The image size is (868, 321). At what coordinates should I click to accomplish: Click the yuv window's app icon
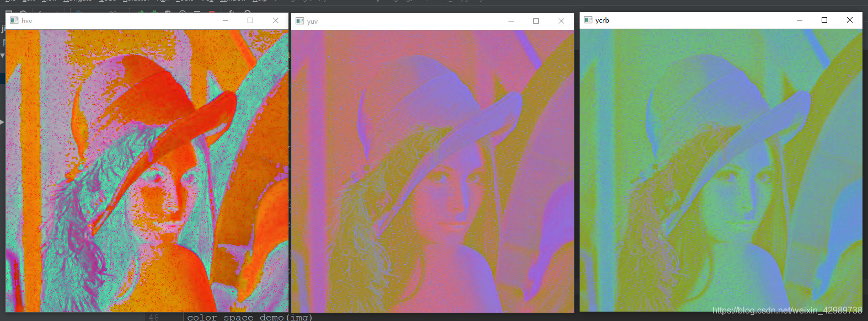coord(299,21)
